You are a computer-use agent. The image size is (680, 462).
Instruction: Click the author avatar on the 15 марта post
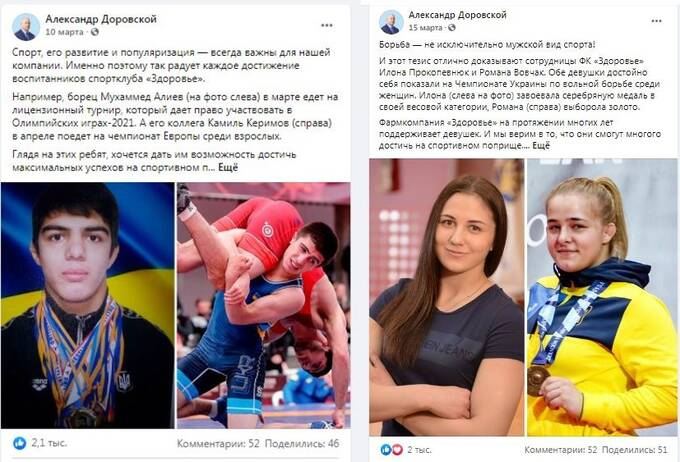391,22
